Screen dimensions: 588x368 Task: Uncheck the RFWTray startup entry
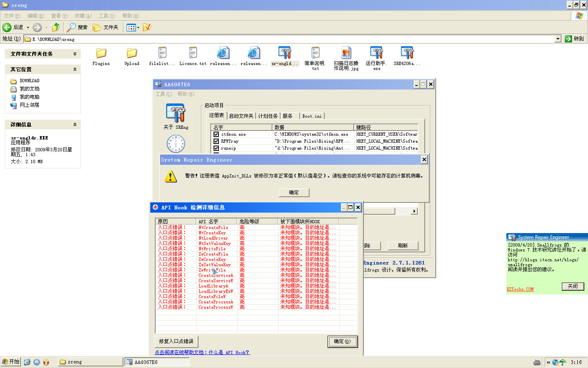click(216, 141)
